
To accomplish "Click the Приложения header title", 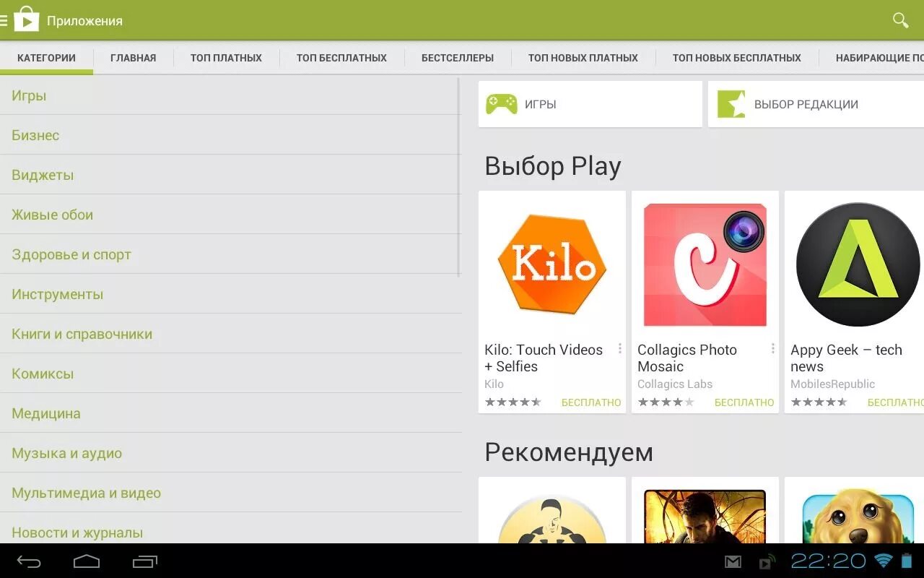I will pyautogui.click(x=84, y=21).
